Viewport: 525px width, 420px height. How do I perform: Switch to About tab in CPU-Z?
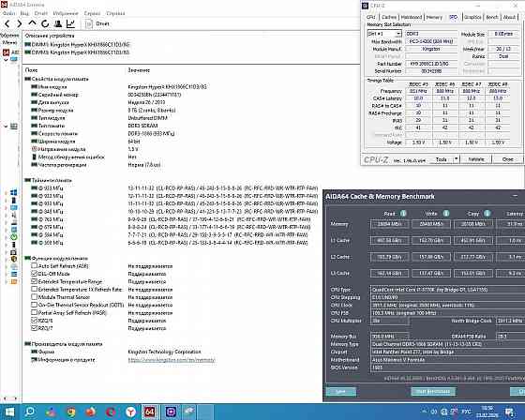509,17
